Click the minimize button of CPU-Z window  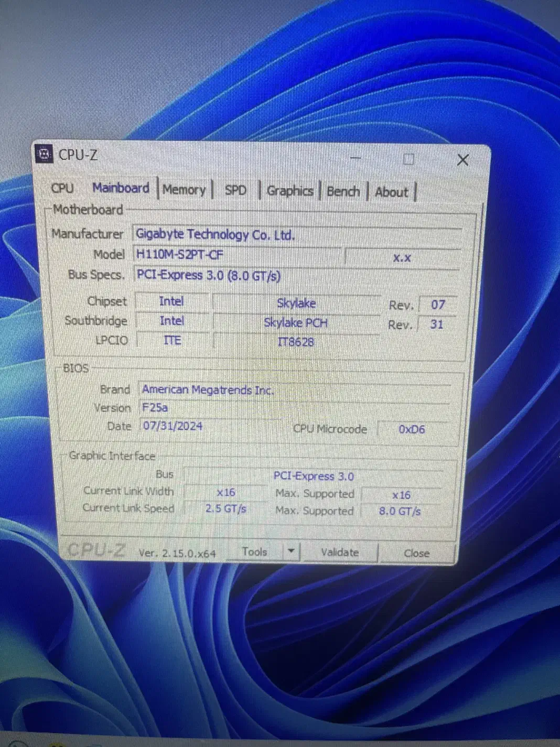tap(355, 158)
